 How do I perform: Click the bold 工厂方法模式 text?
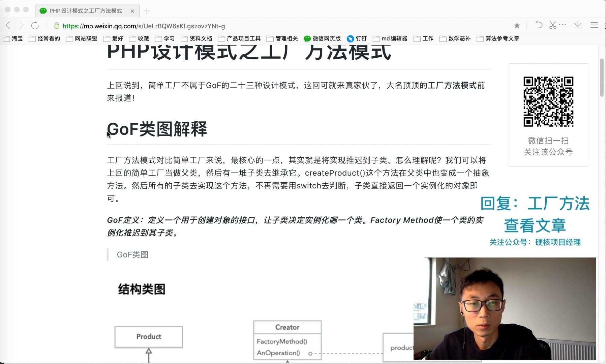[x=452, y=85]
